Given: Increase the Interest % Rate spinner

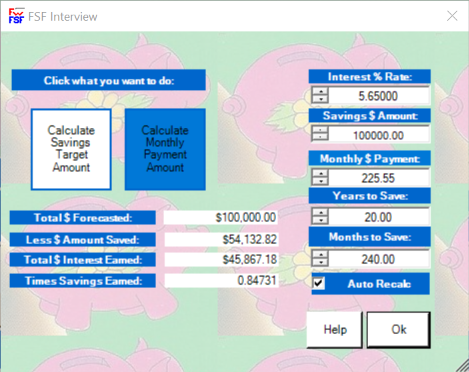Looking at the screenshot, I should [320, 91].
